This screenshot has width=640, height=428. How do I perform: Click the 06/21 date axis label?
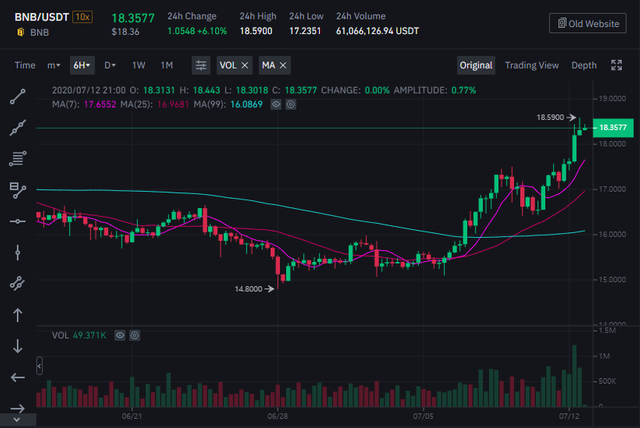[132, 416]
